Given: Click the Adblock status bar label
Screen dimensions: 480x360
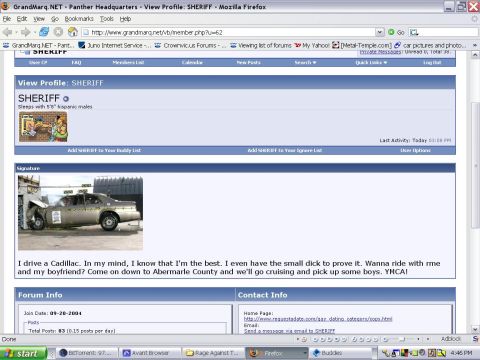Looking at the screenshot, I should [x=451, y=339].
